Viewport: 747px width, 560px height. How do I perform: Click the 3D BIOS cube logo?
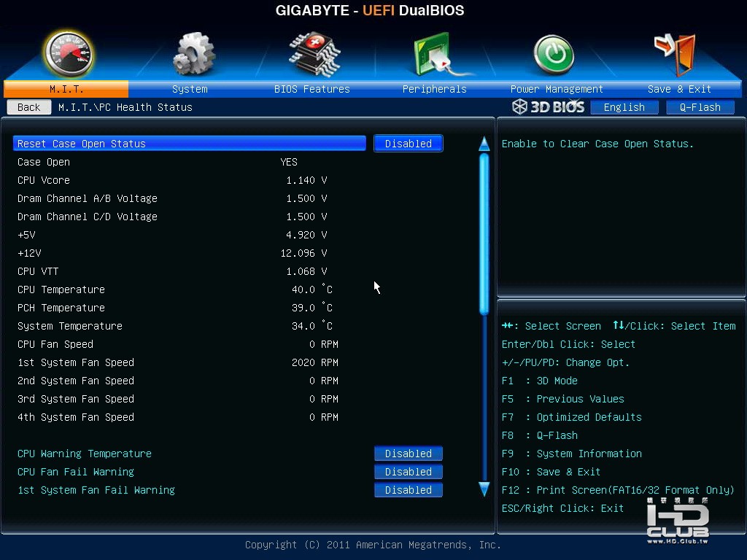pos(549,106)
